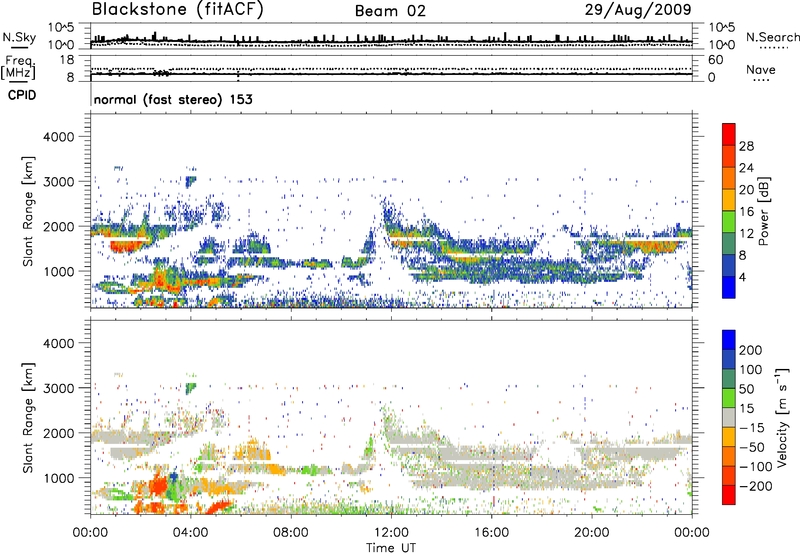Select the "24" value on the power scale
The width and height of the screenshot is (800, 554).
746,168
